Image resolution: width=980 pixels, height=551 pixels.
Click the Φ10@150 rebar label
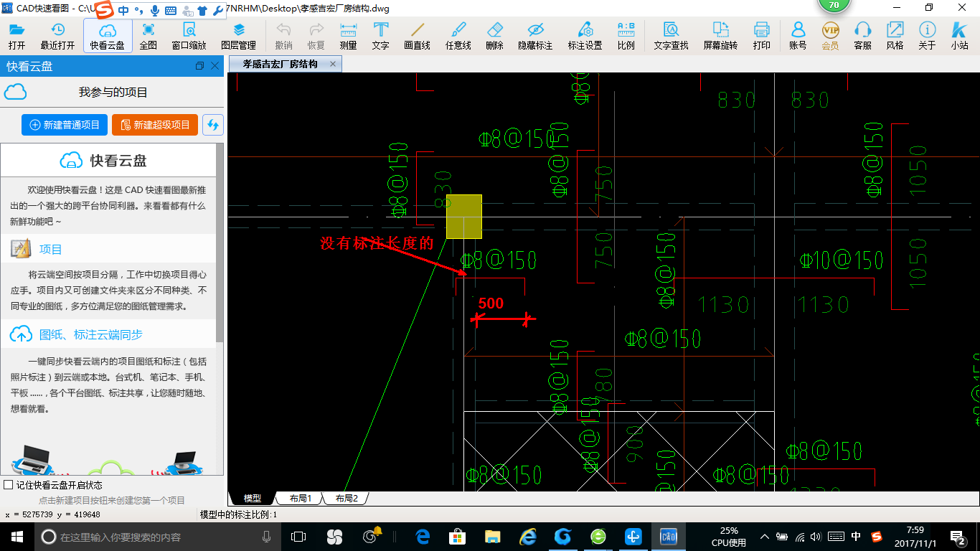click(842, 260)
